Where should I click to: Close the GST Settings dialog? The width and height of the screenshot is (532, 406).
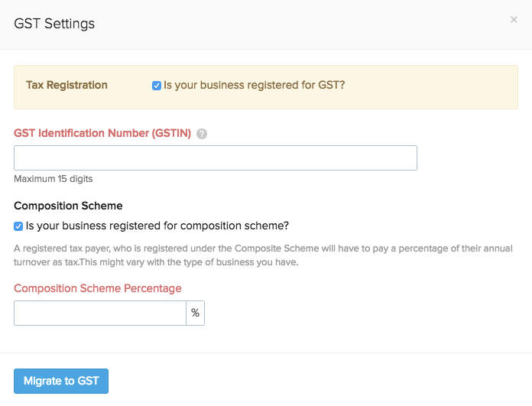coord(514,20)
